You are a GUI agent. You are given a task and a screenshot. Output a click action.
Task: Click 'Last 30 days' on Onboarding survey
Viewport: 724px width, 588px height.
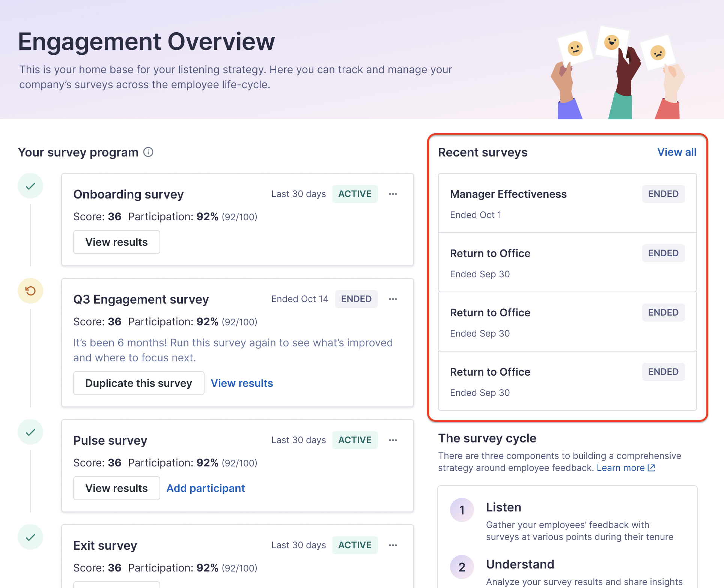298,194
